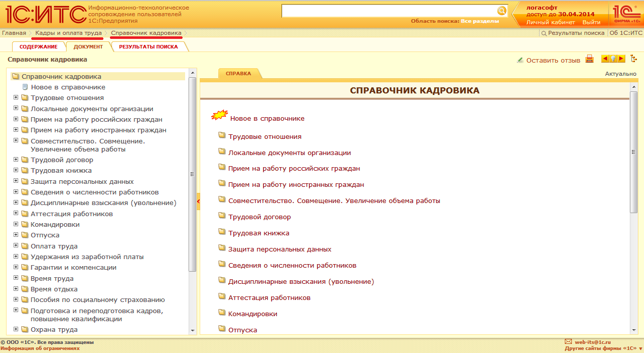Open Дисциплинарные взыскания (увольнение) link in the right pane

tap(301, 281)
